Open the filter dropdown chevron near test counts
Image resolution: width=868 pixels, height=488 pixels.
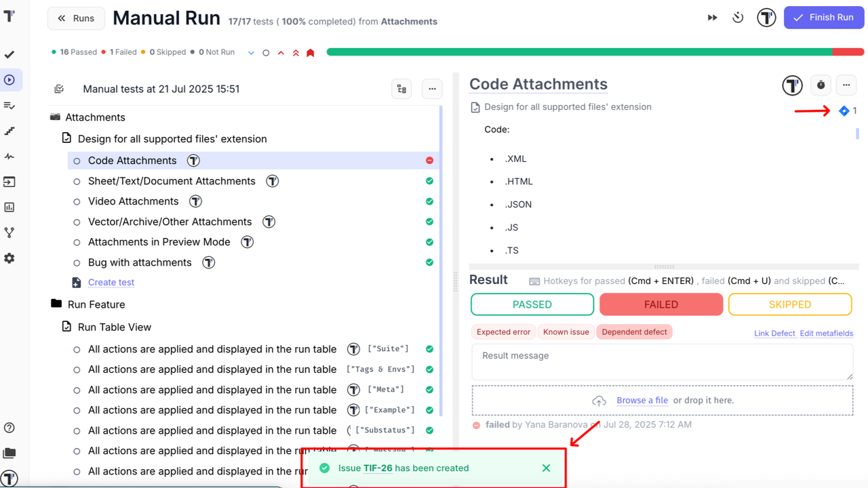[250, 52]
